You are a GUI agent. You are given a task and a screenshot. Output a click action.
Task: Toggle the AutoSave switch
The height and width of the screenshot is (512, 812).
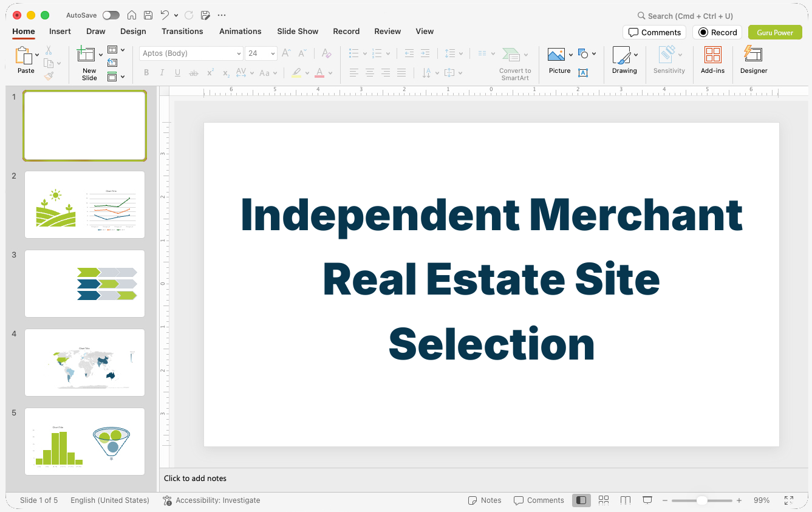click(111, 15)
